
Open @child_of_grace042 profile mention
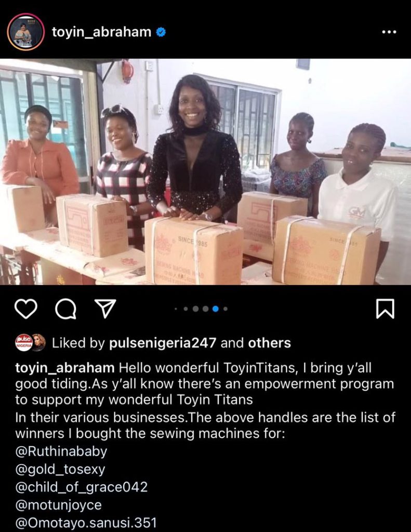pos(82,487)
